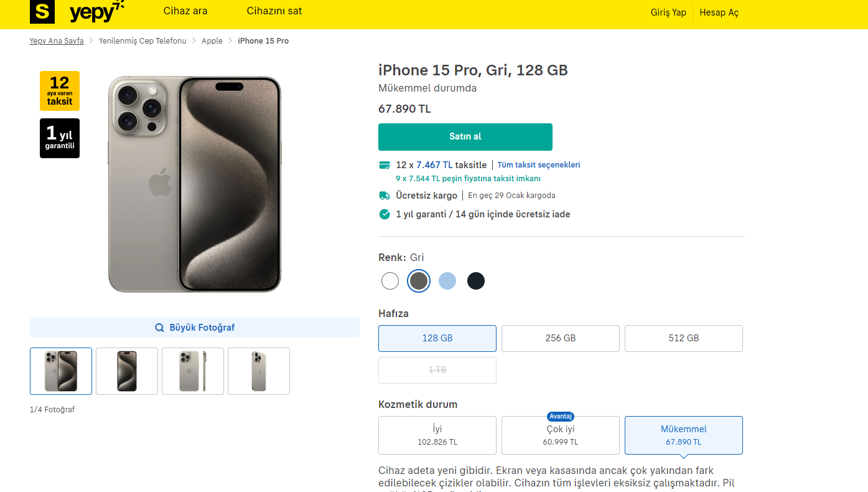Choose Çok iyi cosmetic condition
Viewport: 868px width, 492px height.
561,435
